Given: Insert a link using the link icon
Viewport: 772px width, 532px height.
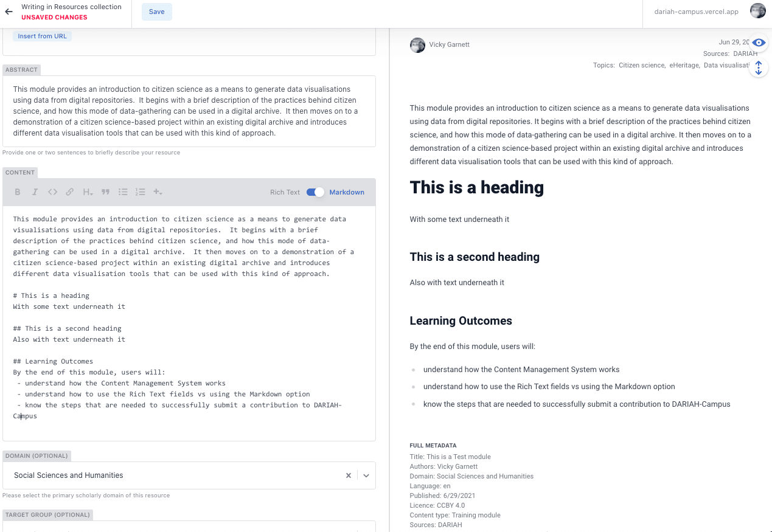Looking at the screenshot, I should click(70, 192).
